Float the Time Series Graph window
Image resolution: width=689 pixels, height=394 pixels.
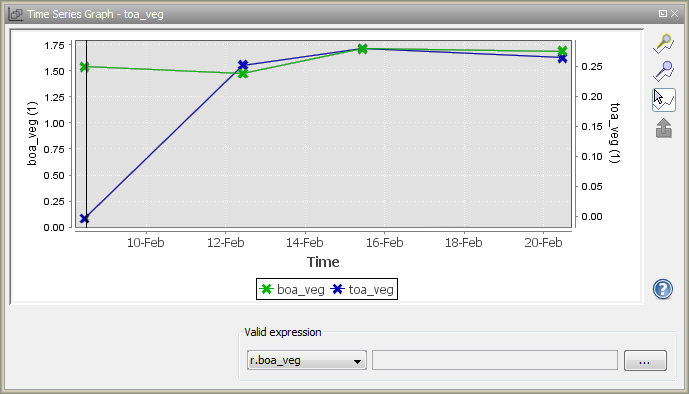(663, 14)
